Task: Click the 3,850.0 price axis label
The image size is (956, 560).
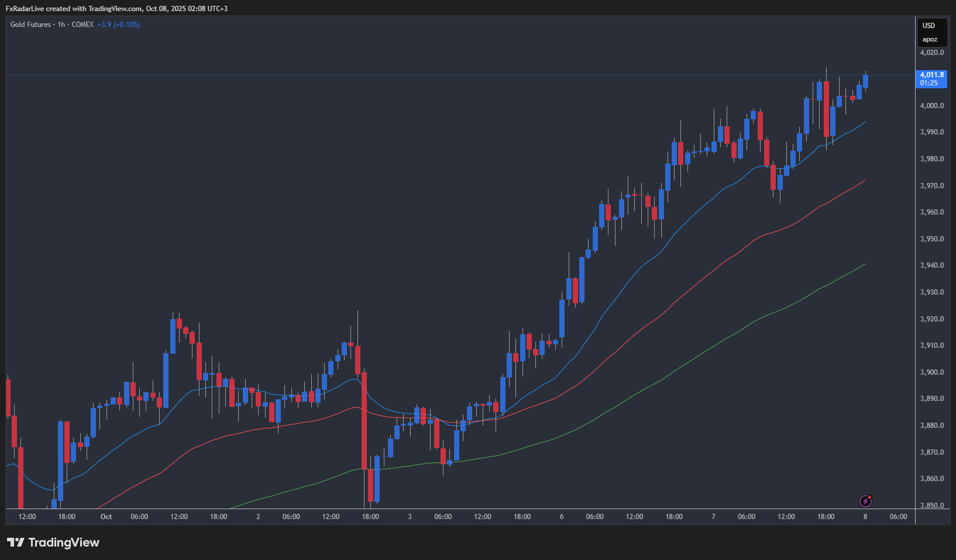Action: click(931, 506)
